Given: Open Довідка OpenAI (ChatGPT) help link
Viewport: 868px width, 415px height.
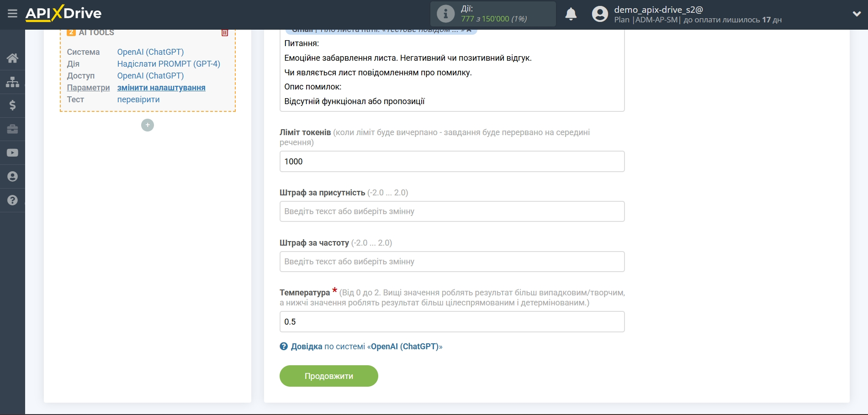Looking at the screenshot, I should click(x=366, y=347).
